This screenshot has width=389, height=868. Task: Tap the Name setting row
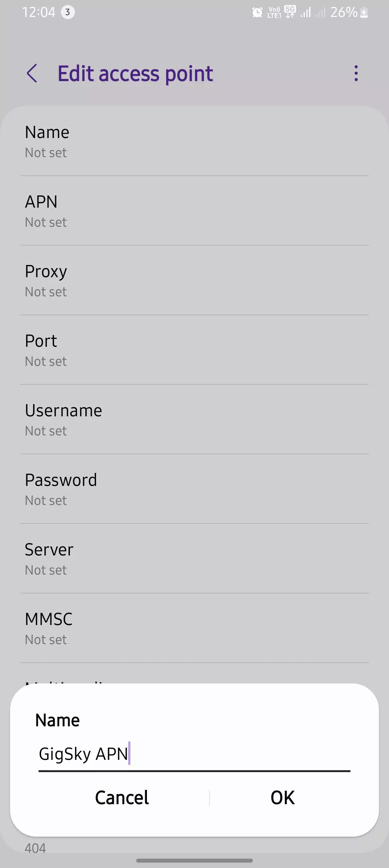(194, 142)
